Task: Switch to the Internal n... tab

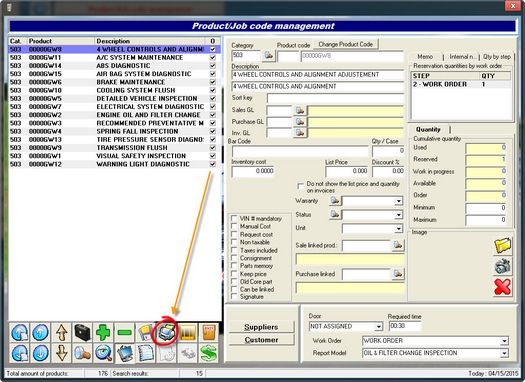Action: tap(462, 57)
